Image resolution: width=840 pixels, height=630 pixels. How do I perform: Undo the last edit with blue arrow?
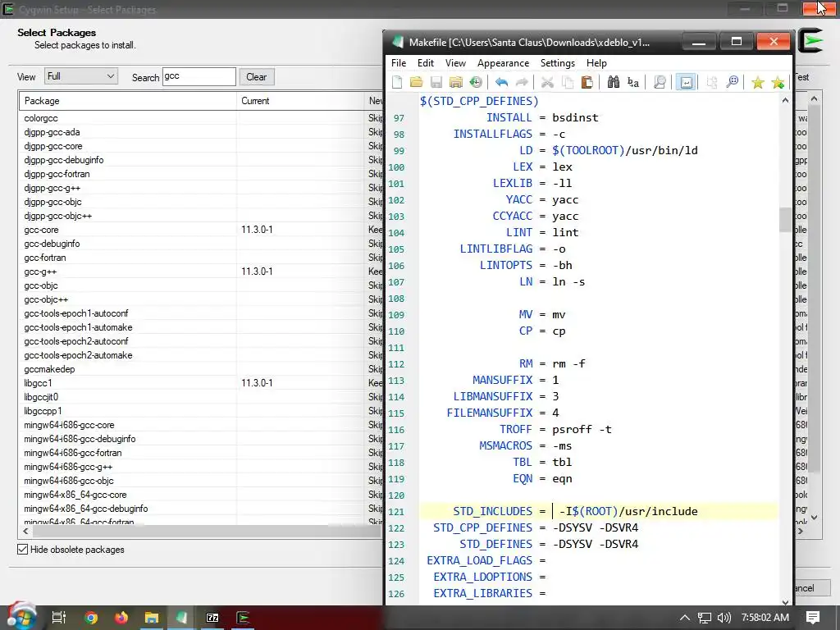point(501,82)
